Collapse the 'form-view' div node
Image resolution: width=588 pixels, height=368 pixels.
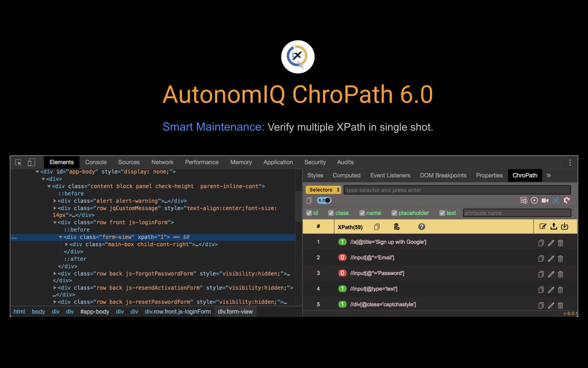(x=61, y=237)
